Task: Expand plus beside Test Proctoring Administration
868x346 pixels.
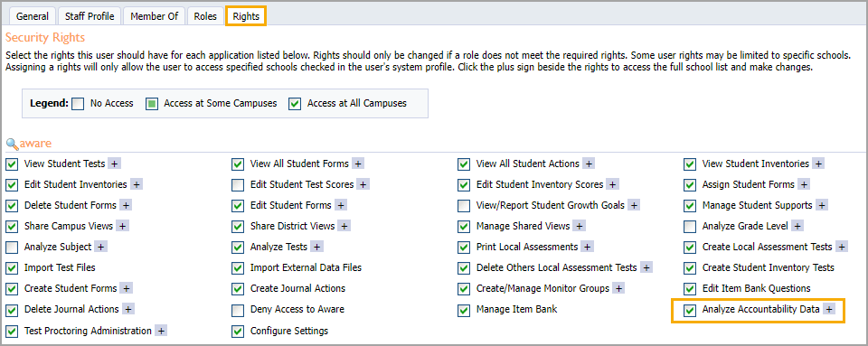Action: (x=161, y=331)
